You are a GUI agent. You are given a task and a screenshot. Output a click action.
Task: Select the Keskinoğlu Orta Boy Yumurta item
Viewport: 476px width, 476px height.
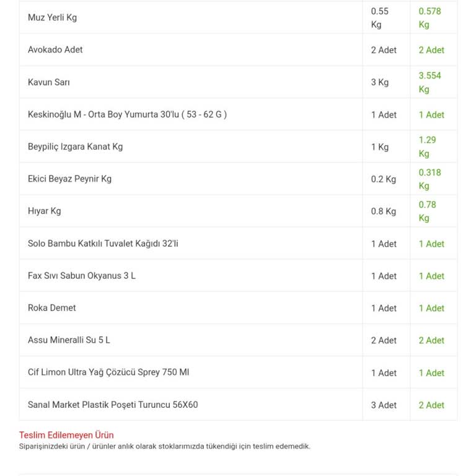pyautogui.click(x=127, y=114)
